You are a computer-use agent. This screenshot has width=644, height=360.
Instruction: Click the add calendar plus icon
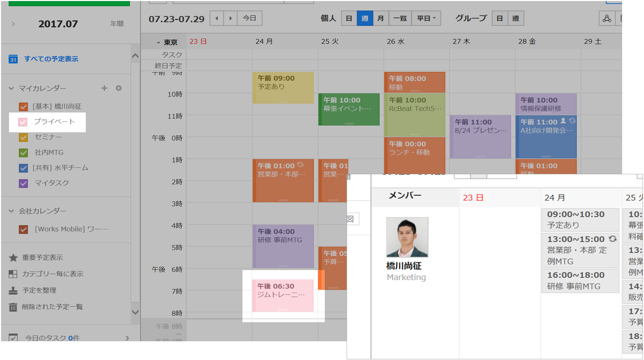pos(104,88)
